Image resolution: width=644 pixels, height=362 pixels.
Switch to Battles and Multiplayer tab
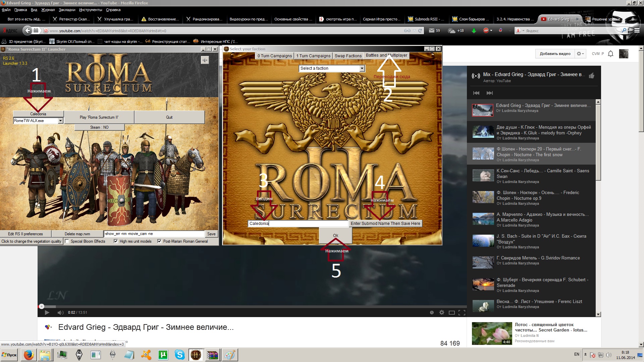(x=386, y=55)
